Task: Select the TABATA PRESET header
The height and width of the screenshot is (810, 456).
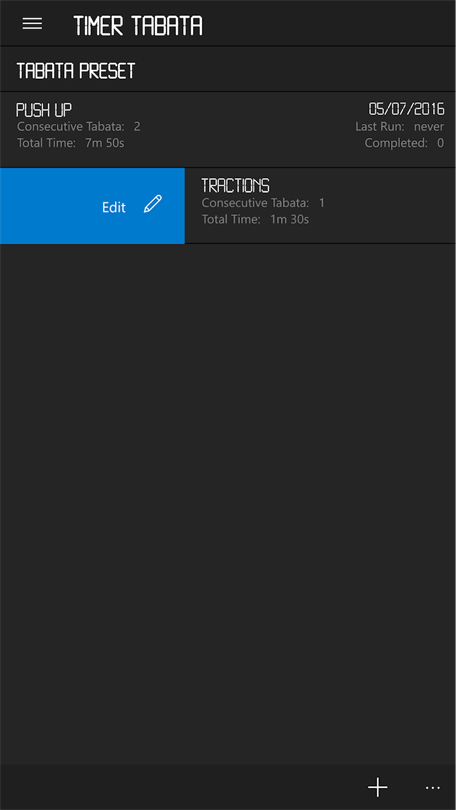Action: click(75, 71)
